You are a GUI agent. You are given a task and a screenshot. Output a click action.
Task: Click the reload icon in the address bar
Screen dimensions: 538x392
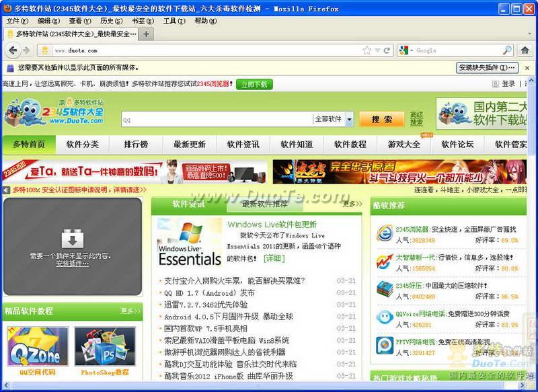[387, 50]
